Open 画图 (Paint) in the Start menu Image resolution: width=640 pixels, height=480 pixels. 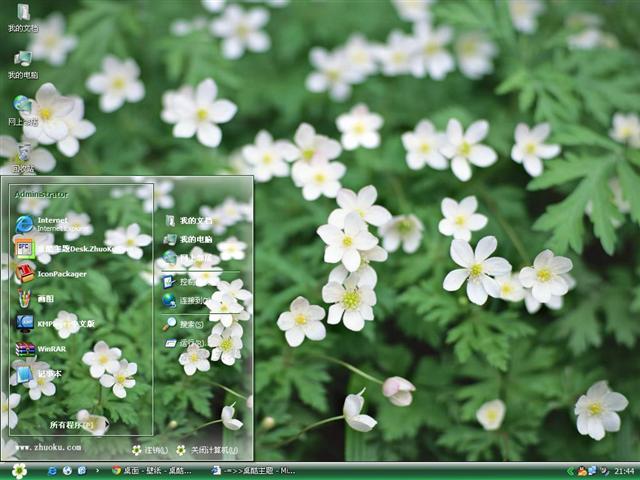point(35,299)
